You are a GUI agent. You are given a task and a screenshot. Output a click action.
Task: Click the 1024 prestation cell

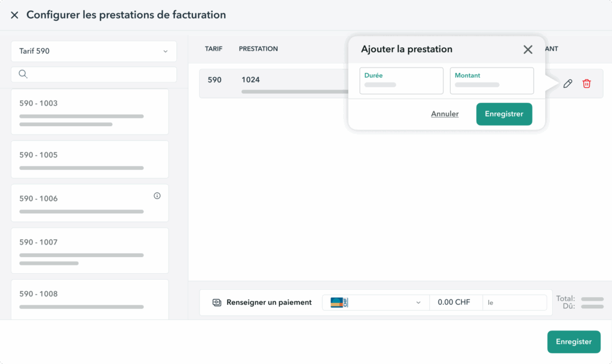pos(250,79)
